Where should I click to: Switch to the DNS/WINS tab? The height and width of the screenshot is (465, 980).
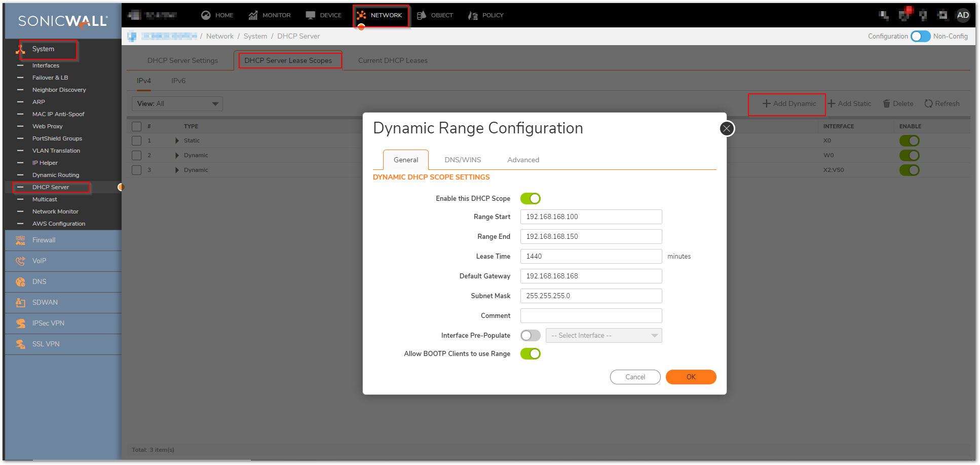pyautogui.click(x=463, y=160)
